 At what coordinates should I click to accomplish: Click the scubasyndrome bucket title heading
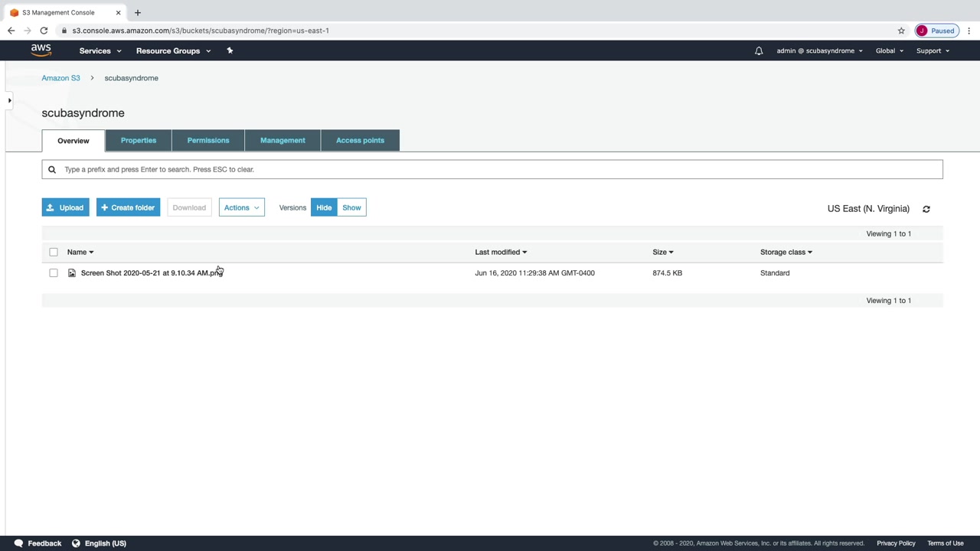coord(83,113)
